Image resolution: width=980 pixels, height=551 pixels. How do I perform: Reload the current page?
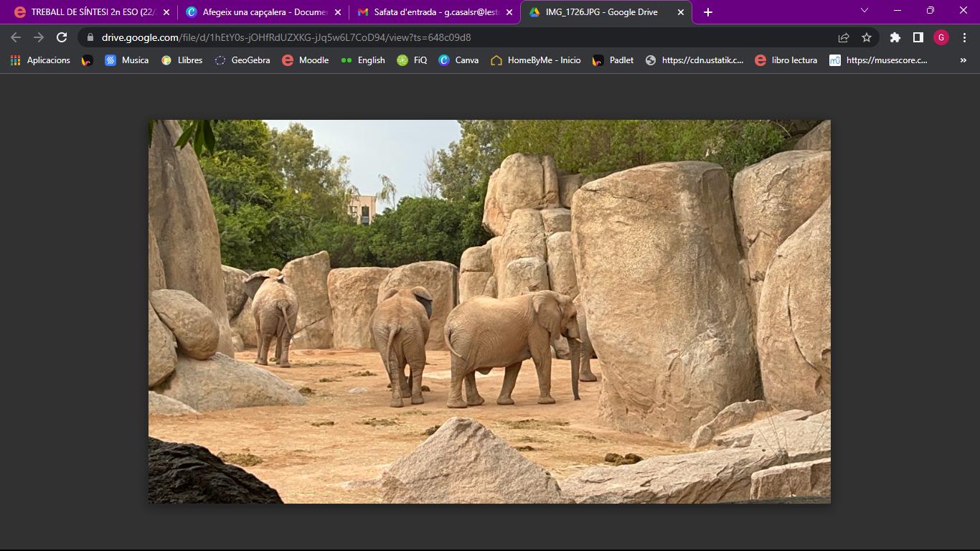click(62, 37)
